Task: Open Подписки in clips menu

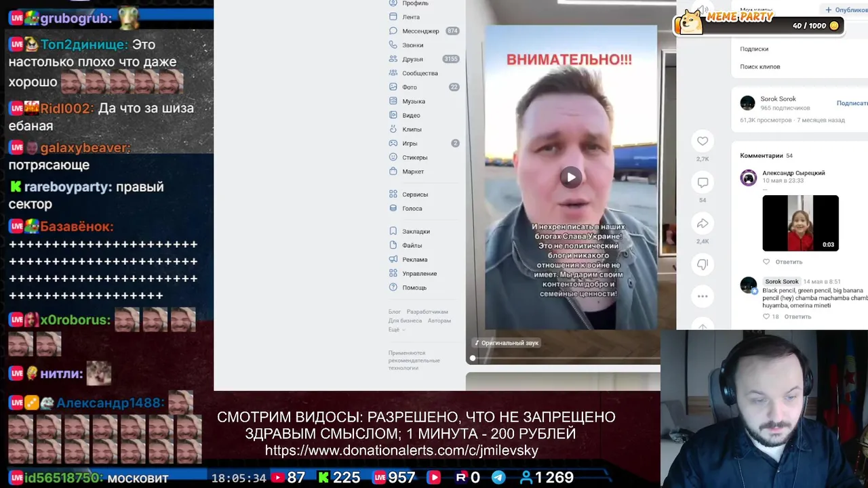Action: coord(754,49)
